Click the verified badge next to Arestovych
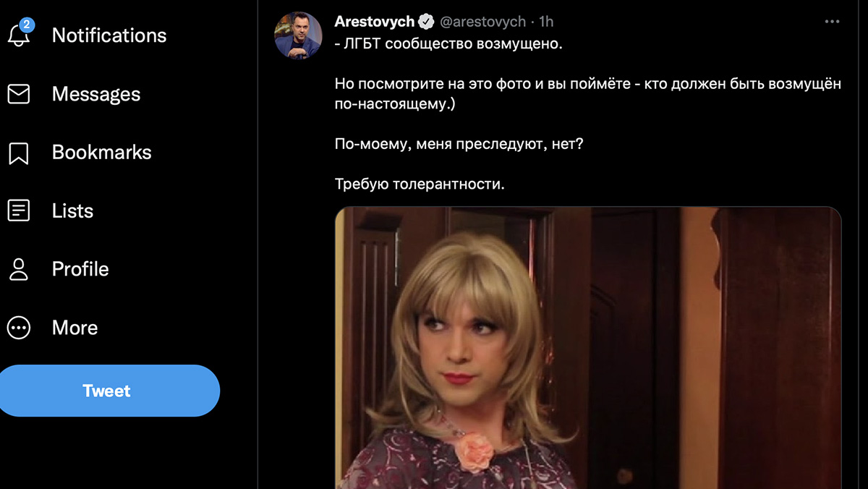This screenshot has width=868, height=489. (427, 22)
